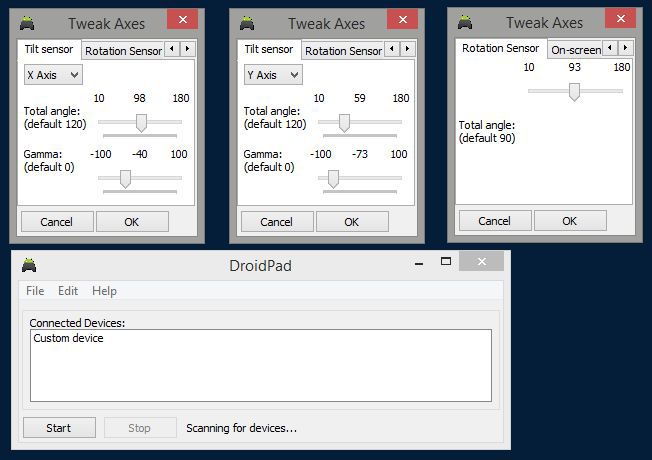Click X Axis Gamma slider thumb at -40
This screenshot has width=652, height=460.
click(125, 179)
